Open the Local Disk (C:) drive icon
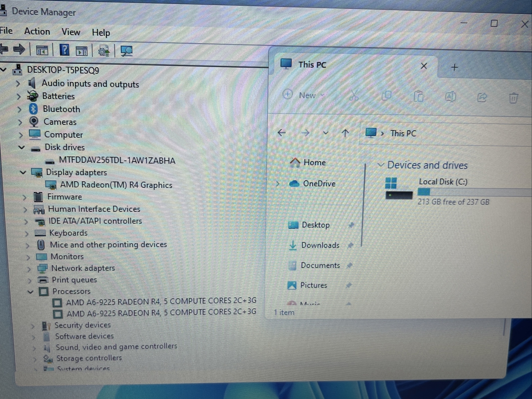Screen dimensions: 532x399 pyautogui.click(x=398, y=188)
